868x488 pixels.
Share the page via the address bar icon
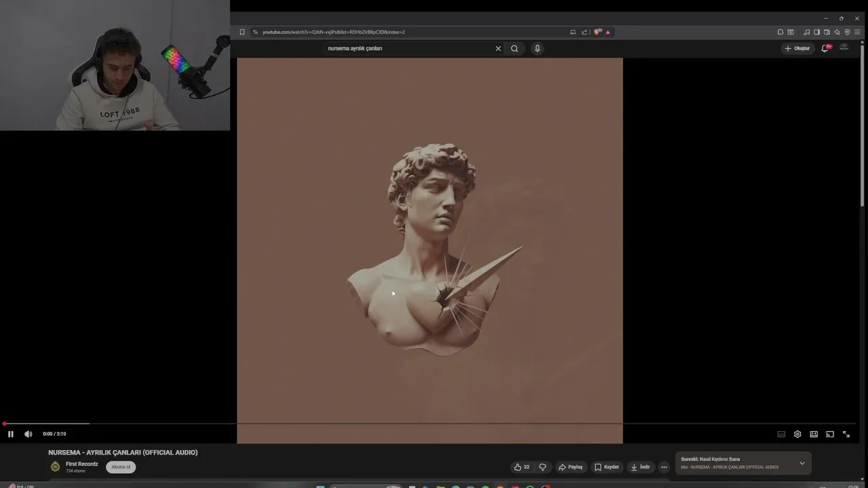(585, 32)
